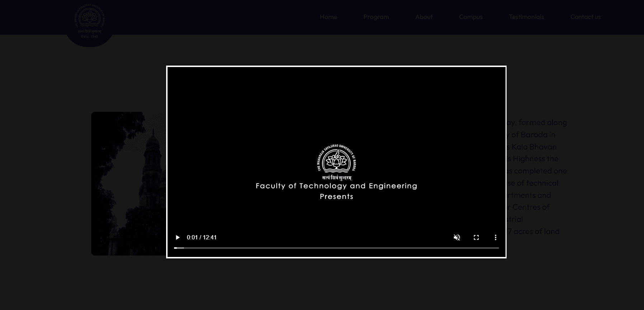Click the dimmed campus tower photo
644x310 pixels.
[128, 183]
